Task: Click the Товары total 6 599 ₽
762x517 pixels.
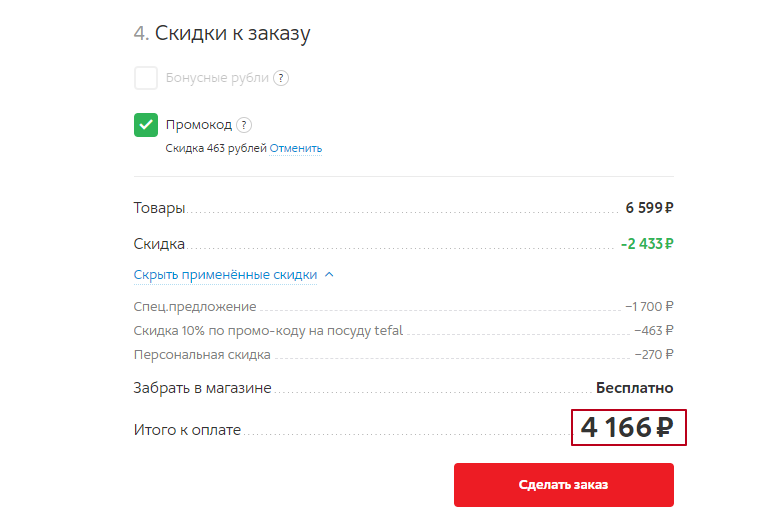Action: pyautogui.click(x=649, y=208)
